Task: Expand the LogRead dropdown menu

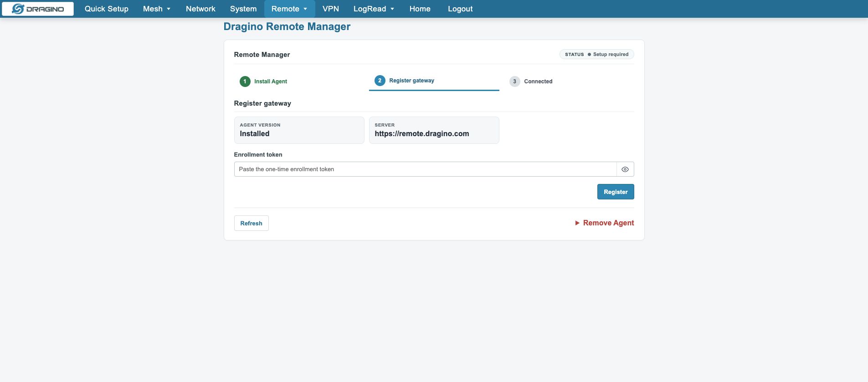Action: [x=374, y=9]
